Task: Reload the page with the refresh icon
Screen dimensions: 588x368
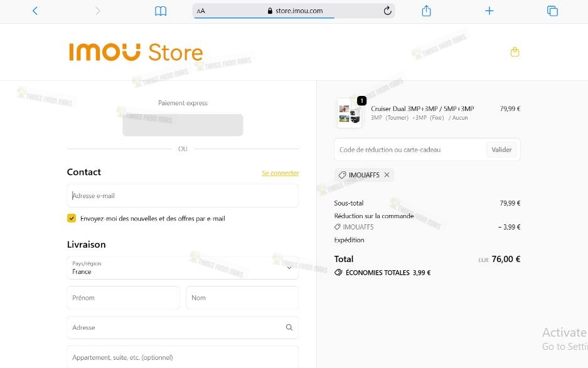Action: [387, 11]
